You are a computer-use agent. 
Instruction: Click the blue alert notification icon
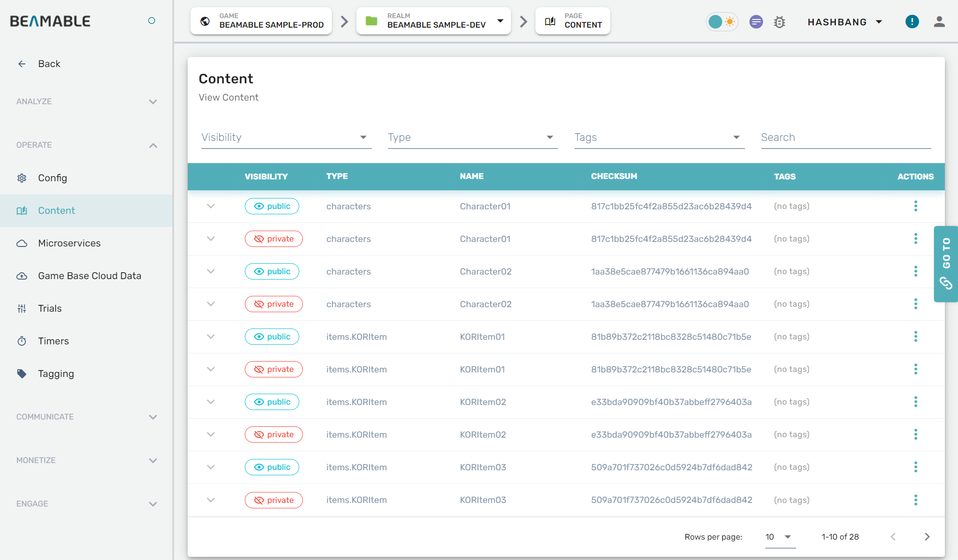click(x=912, y=22)
